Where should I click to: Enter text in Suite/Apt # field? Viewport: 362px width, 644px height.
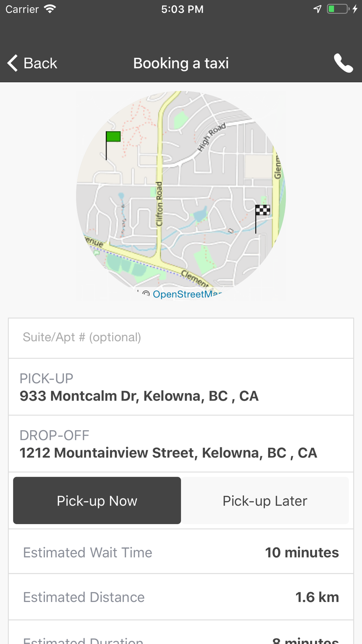181,338
